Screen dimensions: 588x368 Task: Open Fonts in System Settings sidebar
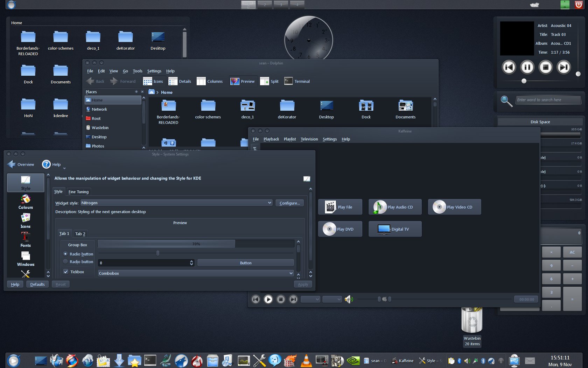click(x=26, y=240)
